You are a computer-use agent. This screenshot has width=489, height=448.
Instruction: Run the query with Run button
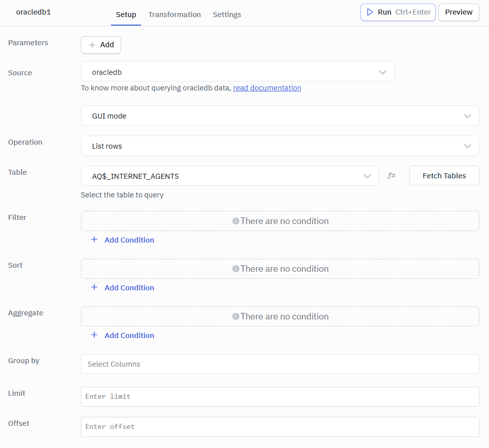click(x=398, y=13)
